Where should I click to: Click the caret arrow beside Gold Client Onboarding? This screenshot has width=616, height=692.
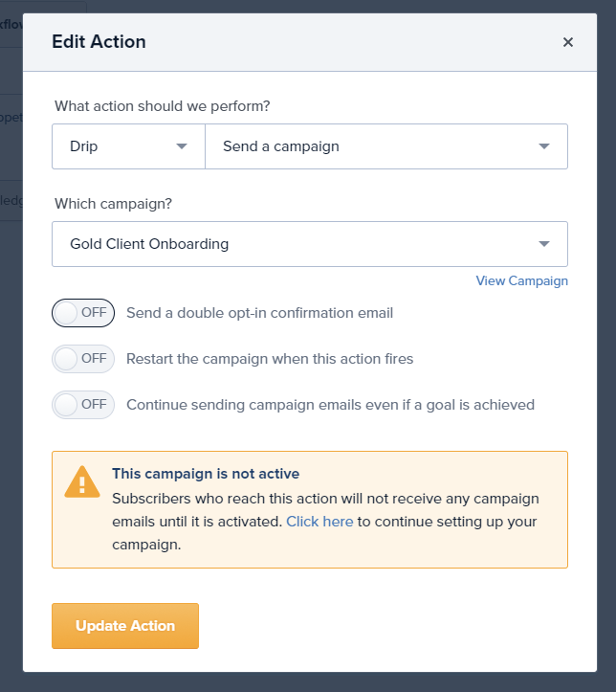(x=544, y=244)
